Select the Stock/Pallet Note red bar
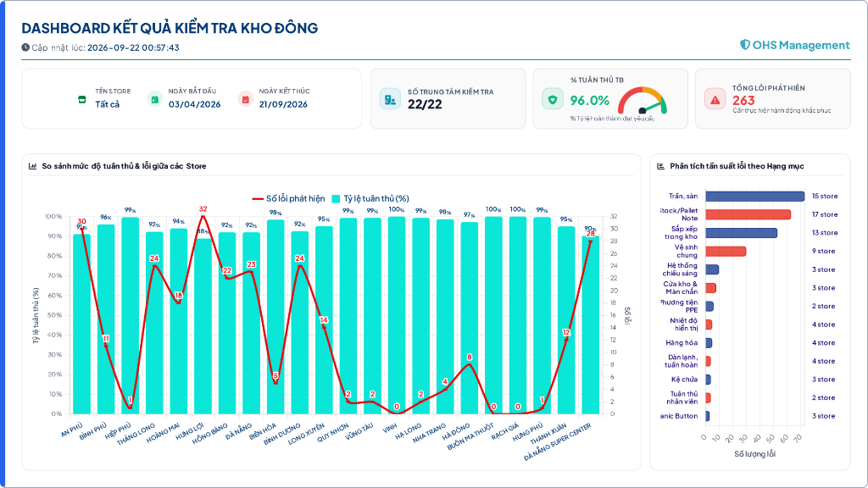 click(748, 214)
